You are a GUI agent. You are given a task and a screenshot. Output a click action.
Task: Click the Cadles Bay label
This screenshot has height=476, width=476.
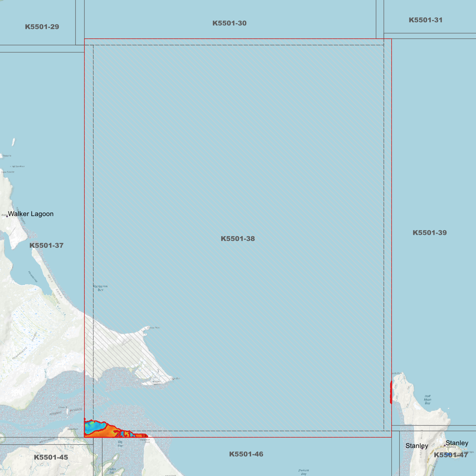point(112,471)
